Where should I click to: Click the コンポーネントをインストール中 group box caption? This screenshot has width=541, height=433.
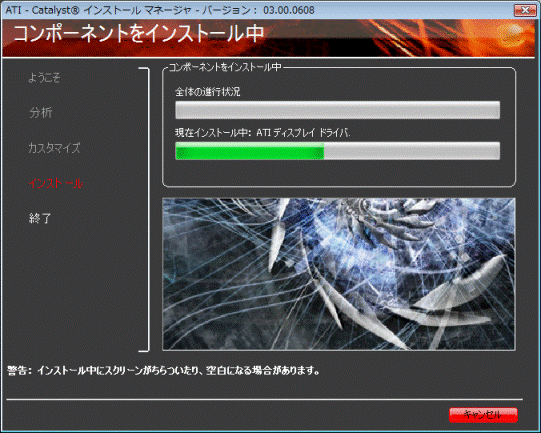[225, 67]
